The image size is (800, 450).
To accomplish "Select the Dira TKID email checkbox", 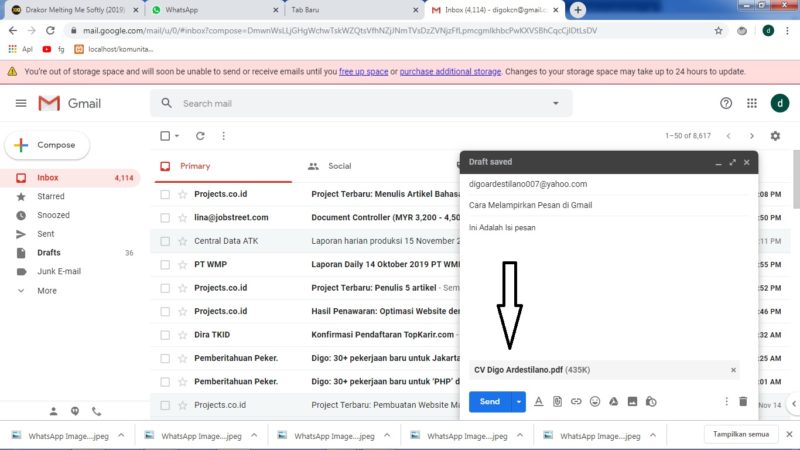I will (x=165, y=335).
